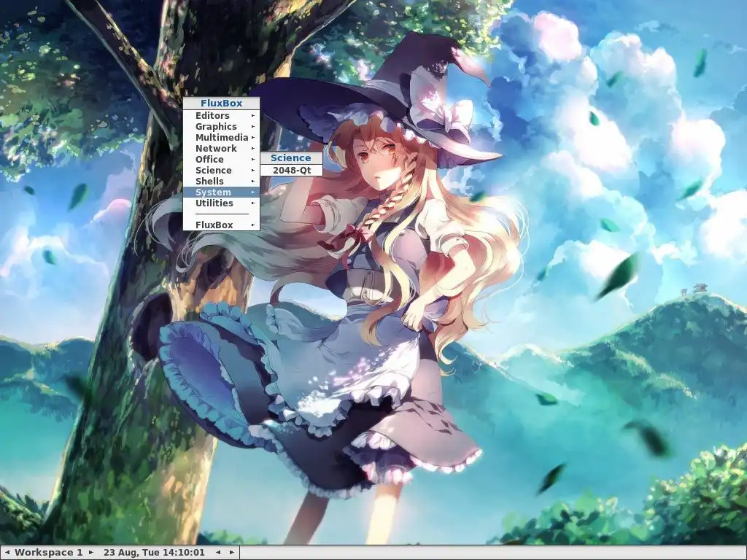Expand arrow next to Office
The image size is (747, 560).
[253, 160]
